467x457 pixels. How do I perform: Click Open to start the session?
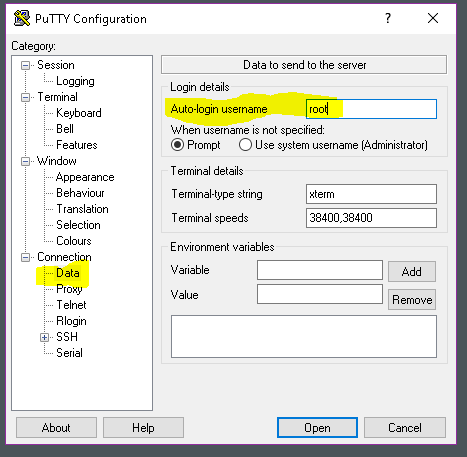[x=317, y=428]
